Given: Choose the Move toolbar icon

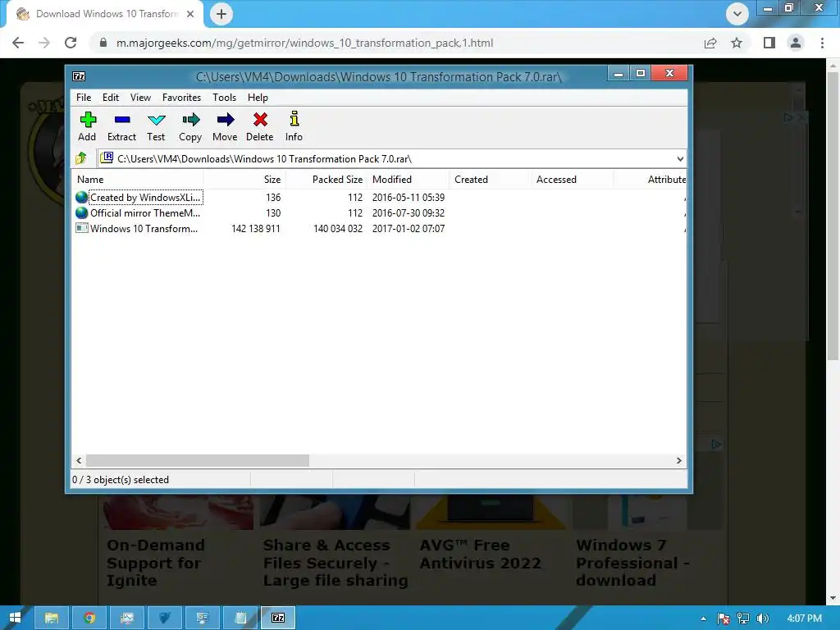Looking at the screenshot, I should (225, 126).
